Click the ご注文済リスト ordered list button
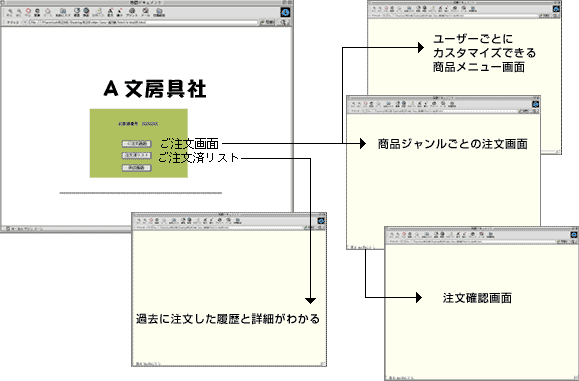The image size is (579, 381). tap(137, 155)
